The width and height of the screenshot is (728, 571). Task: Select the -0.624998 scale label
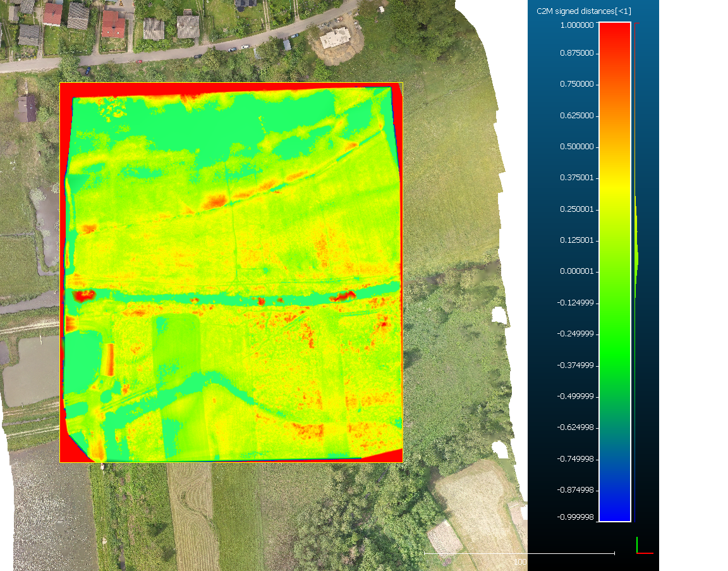pyautogui.click(x=575, y=427)
